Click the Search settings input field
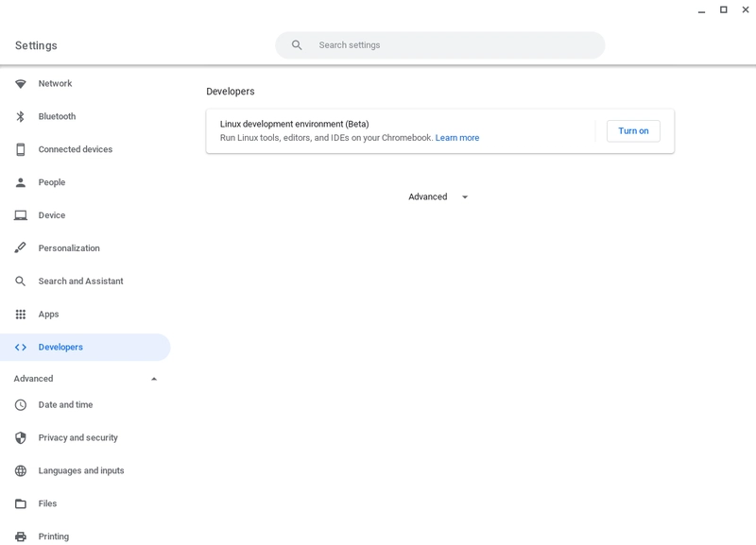The image size is (756, 545). pos(454,45)
